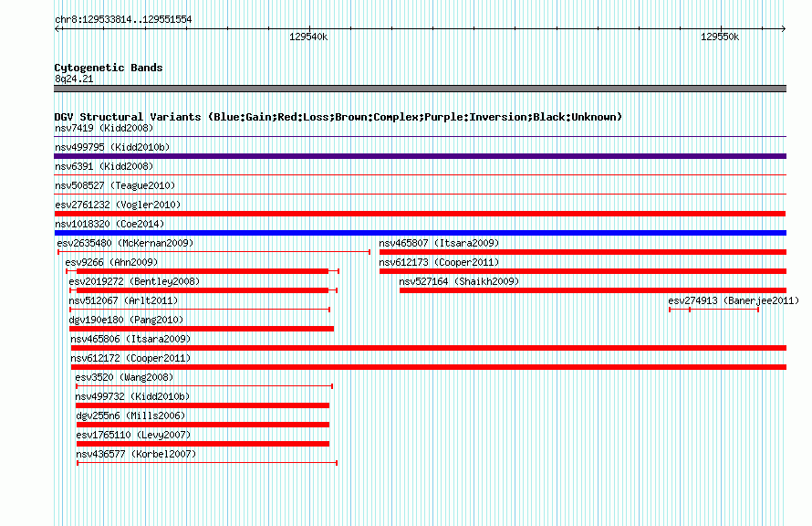Screen dimensions: 812x526
Task: Open the nsv6391 (Kidd2008) variant label
Action: 104,166
